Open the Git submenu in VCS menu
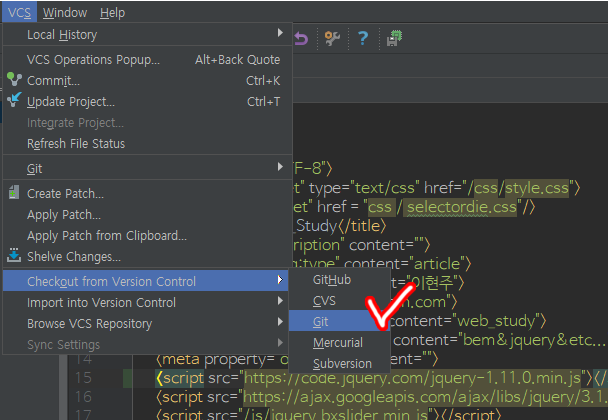The image size is (608, 420). tap(147, 168)
